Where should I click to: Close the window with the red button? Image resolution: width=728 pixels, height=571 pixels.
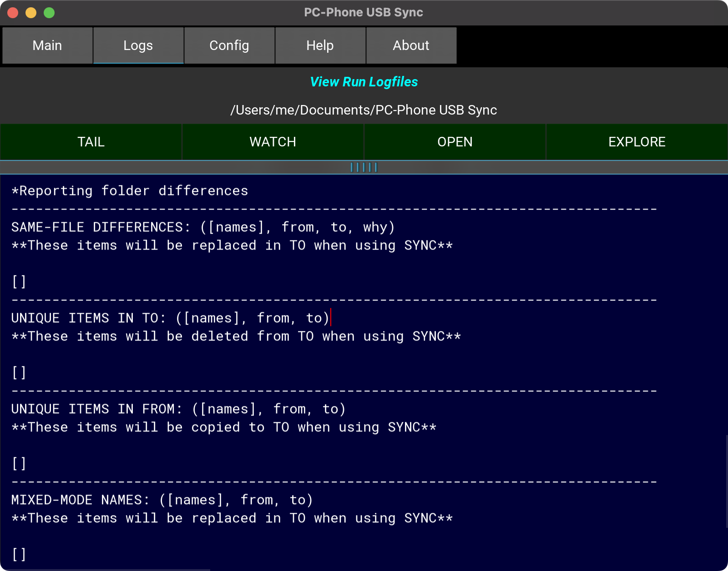(13, 13)
